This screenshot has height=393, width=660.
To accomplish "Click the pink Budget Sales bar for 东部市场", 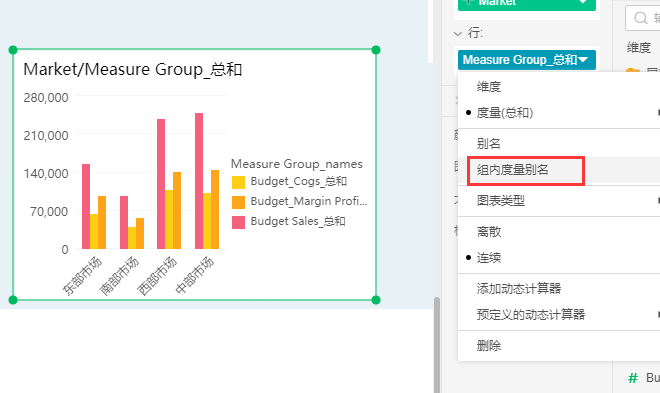I will click(x=86, y=206).
